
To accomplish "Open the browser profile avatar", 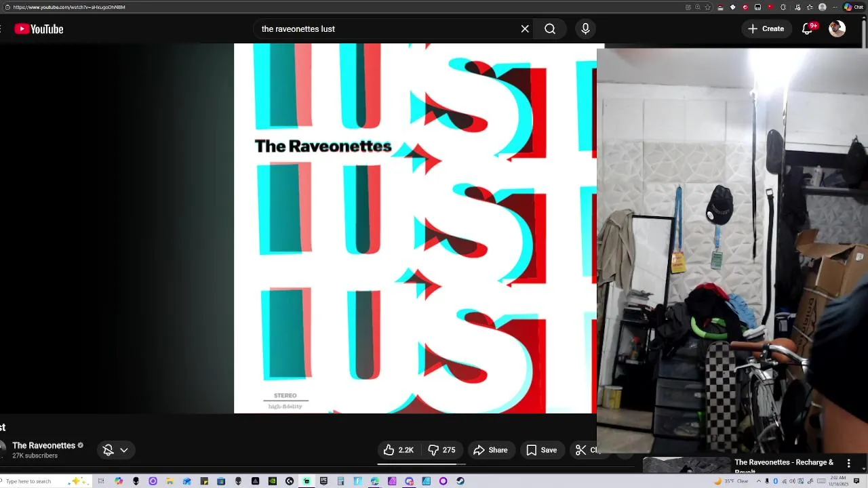I will pos(822,7).
